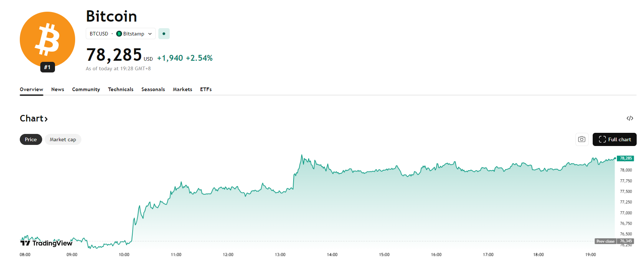Click the #1 ranking badge

(x=47, y=67)
